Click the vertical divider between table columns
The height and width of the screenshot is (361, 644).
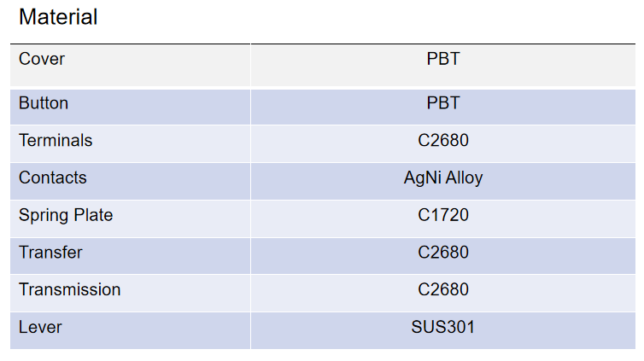click(250, 196)
